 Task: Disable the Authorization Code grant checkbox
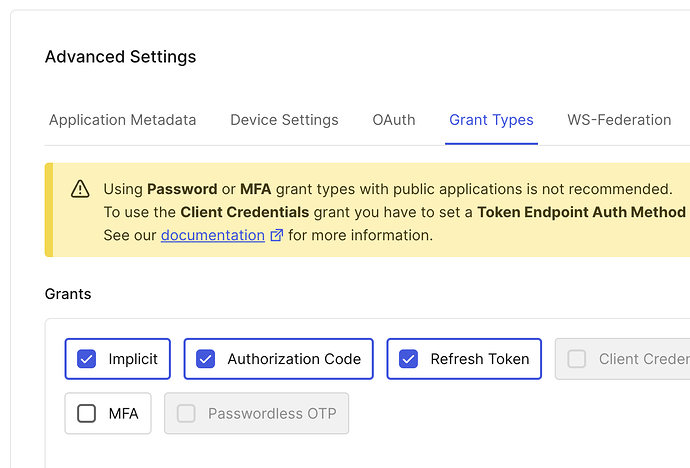pos(206,359)
